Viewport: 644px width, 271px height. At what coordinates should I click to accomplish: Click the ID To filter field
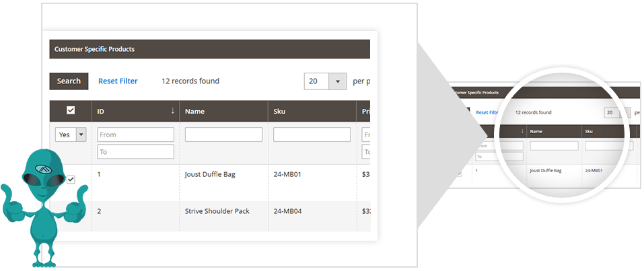coord(135,151)
